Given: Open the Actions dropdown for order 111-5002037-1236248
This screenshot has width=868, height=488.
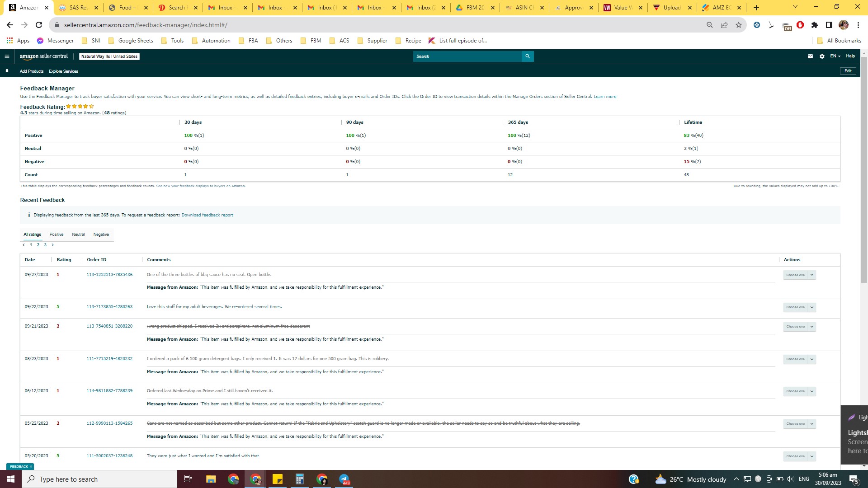Looking at the screenshot, I should pos(799,456).
